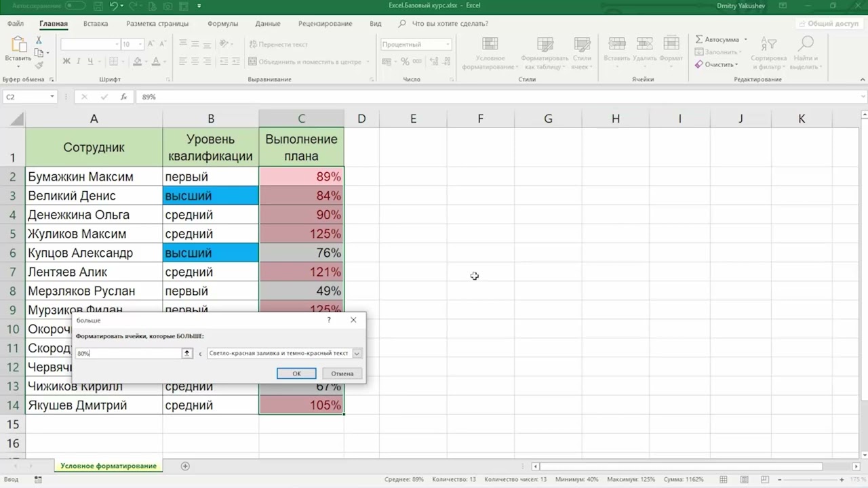Click OK in the Больше dialog

(296, 373)
